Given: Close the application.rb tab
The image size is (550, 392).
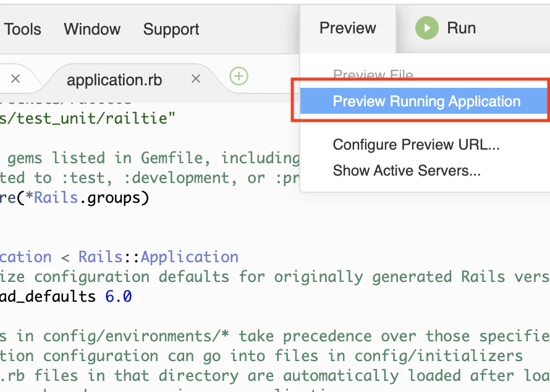Looking at the screenshot, I should (x=196, y=79).
